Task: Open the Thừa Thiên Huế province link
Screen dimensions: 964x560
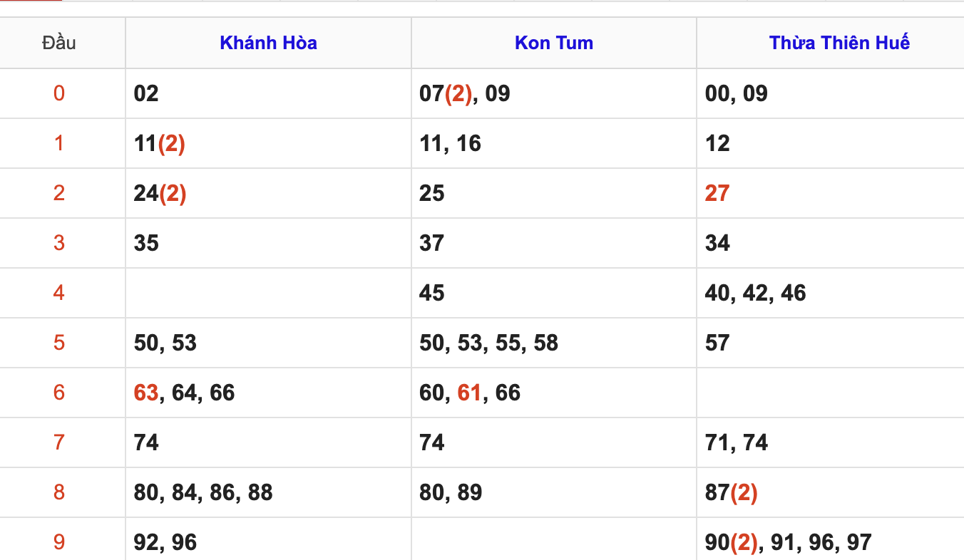Action: 839,43
